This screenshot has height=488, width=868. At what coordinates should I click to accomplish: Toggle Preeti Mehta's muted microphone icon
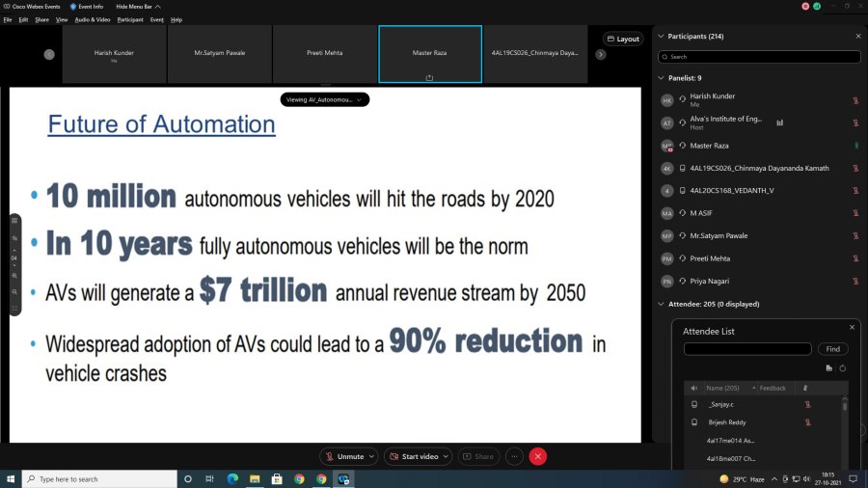click(855, 258)
